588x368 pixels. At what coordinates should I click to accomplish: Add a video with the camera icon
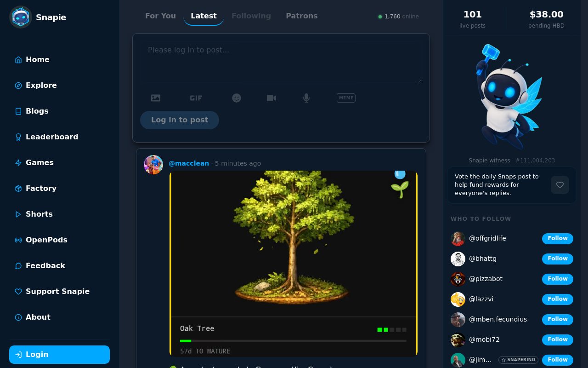[x=271, y=98]
